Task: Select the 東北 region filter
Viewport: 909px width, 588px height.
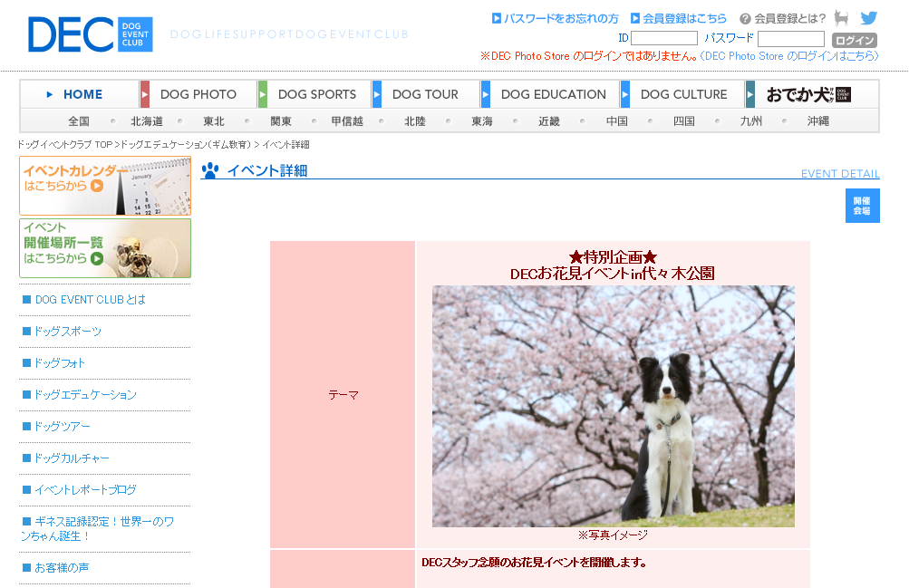Action: click(213, 121)
